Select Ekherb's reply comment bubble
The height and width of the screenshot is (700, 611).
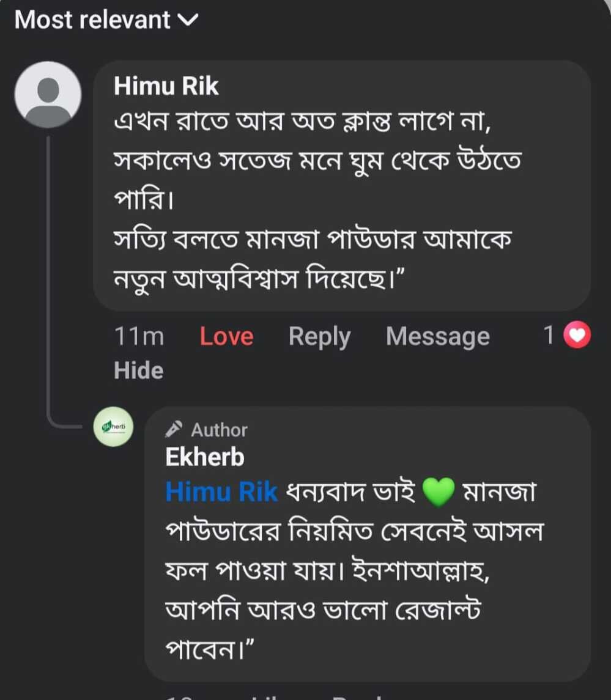click(x=368, y=543)
